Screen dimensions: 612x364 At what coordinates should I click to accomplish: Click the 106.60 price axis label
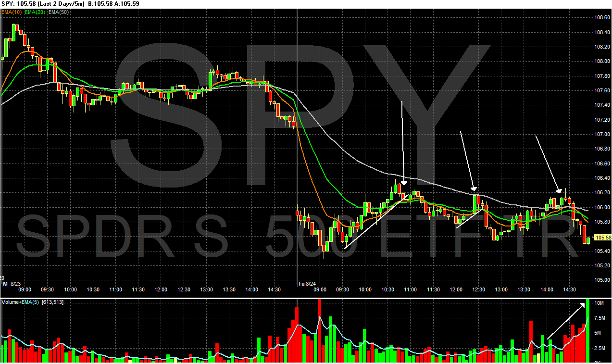[x=603, y=163]
